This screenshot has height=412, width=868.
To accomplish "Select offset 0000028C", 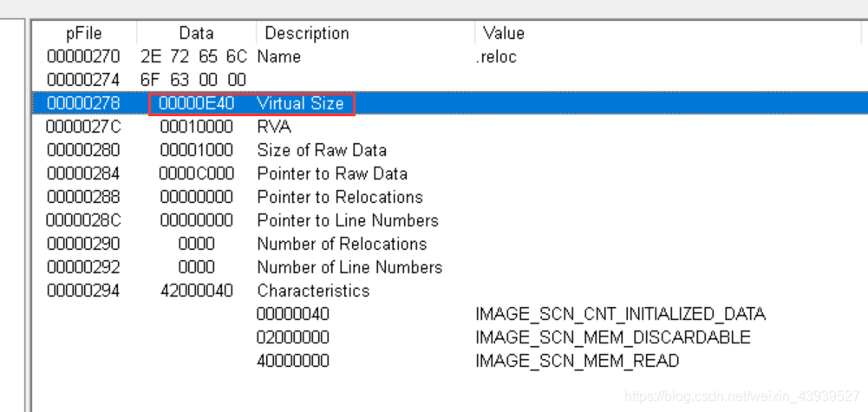I will pos(83,220).
